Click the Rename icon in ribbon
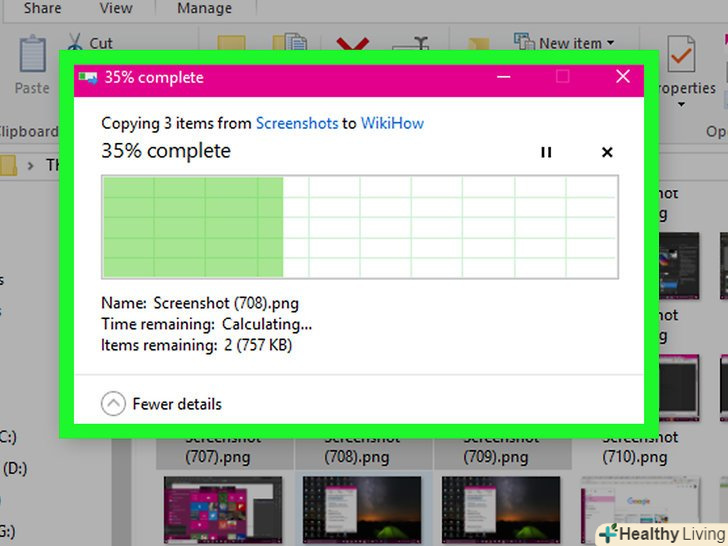This screenshot has height=546, width=728. [x=411, y=43]
